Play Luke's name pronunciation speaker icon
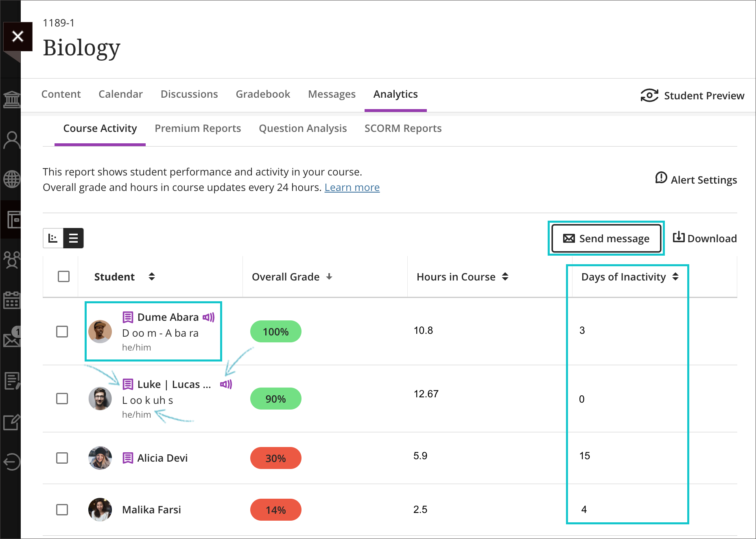 tap(226, 384)
